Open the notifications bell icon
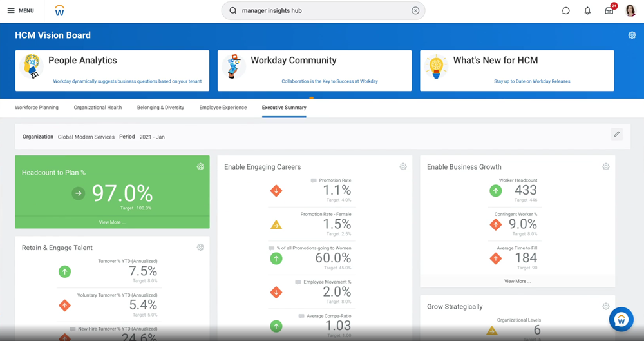 click(x=587, y=11)
